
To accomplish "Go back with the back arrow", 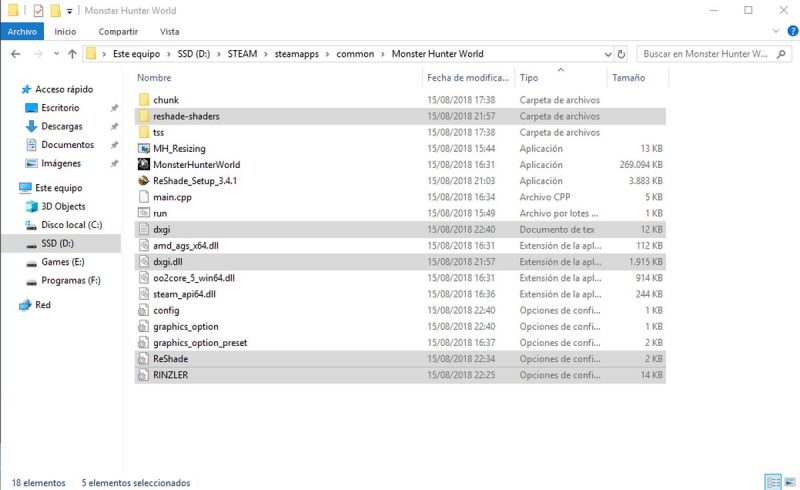I will click(x=16, y=54).
